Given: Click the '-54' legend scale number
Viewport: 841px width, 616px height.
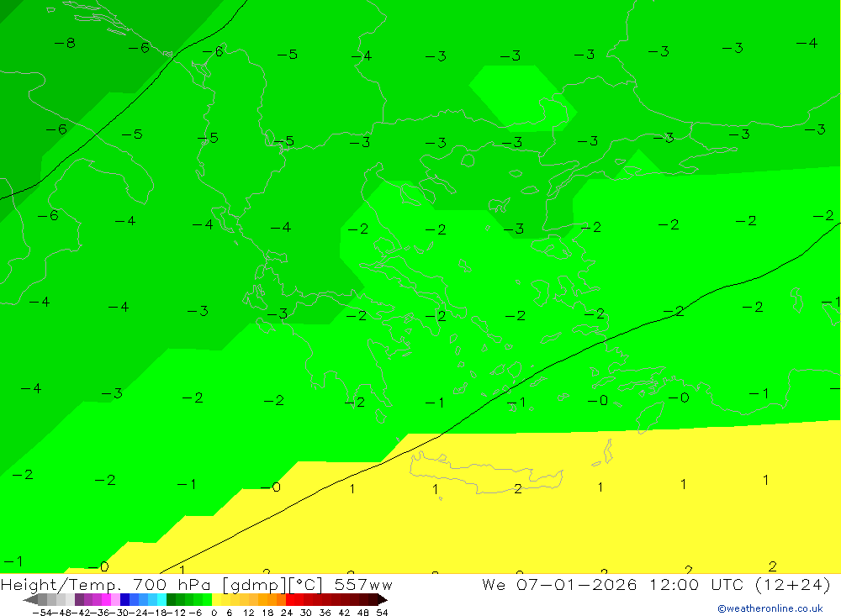Looking at the screenshot, I should point(42,613).
